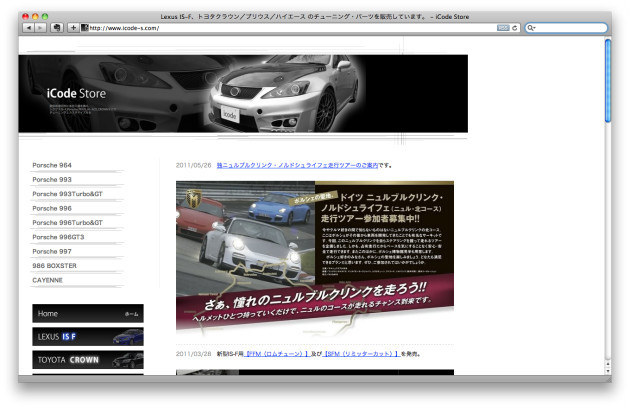Open the Porsche 964 category
Viewport: 630px width, 408px height.
pos(52,165)
